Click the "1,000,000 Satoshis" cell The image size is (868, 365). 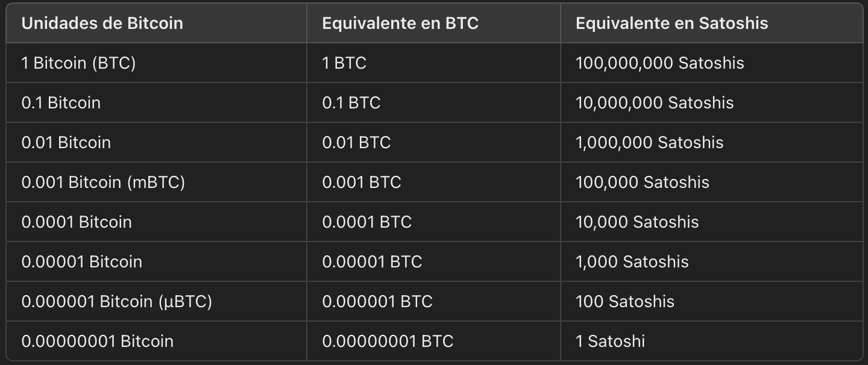pyautogui.click(x=649, y=143)
